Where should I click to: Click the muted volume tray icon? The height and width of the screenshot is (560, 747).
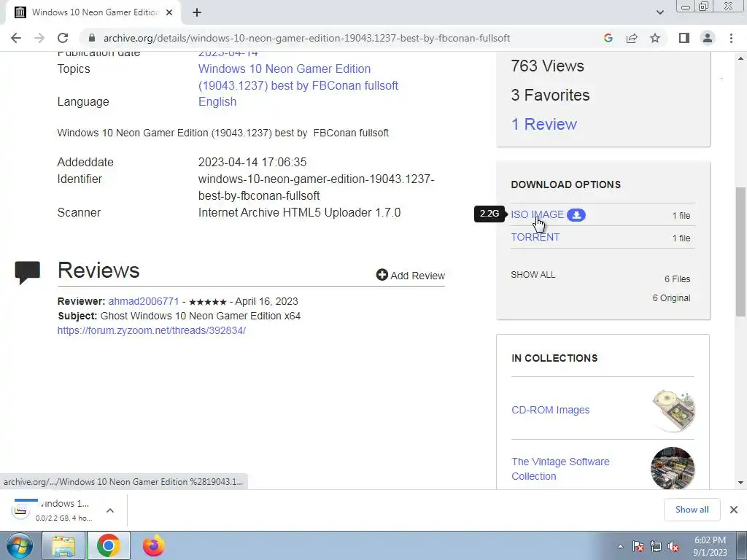673,546
